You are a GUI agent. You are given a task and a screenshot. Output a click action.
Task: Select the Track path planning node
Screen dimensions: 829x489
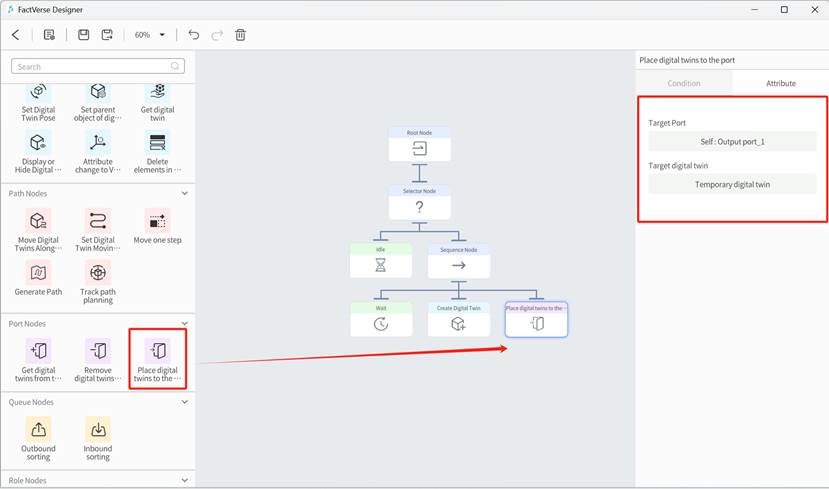pyautogui.click(x=98, y=272)
